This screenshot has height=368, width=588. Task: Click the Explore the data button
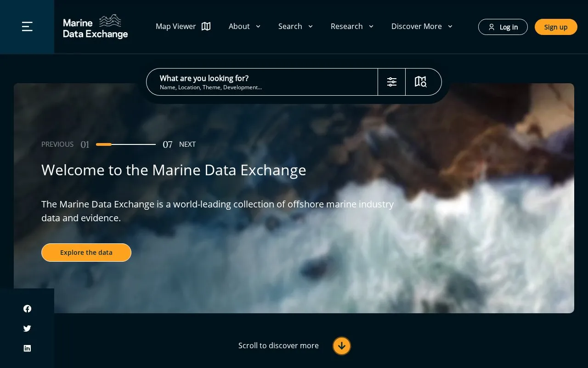pyautogui.click(x=86, y=253)
